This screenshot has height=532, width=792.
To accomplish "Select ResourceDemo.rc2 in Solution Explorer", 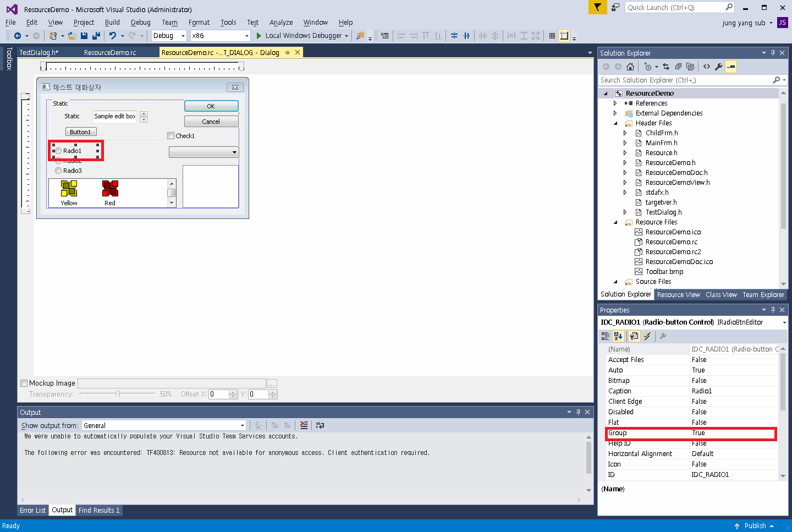I will click(673, 252).
